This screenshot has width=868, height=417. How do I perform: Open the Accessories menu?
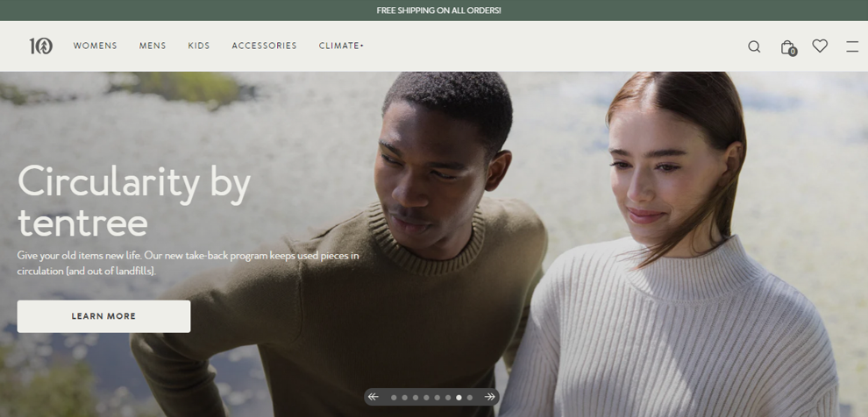[264, 46]
